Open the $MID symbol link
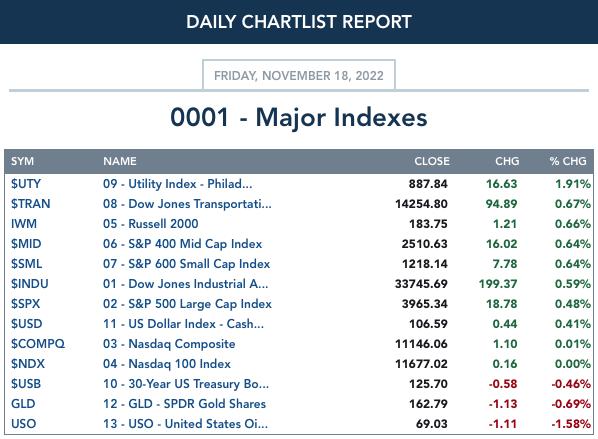 click(26, 244)
